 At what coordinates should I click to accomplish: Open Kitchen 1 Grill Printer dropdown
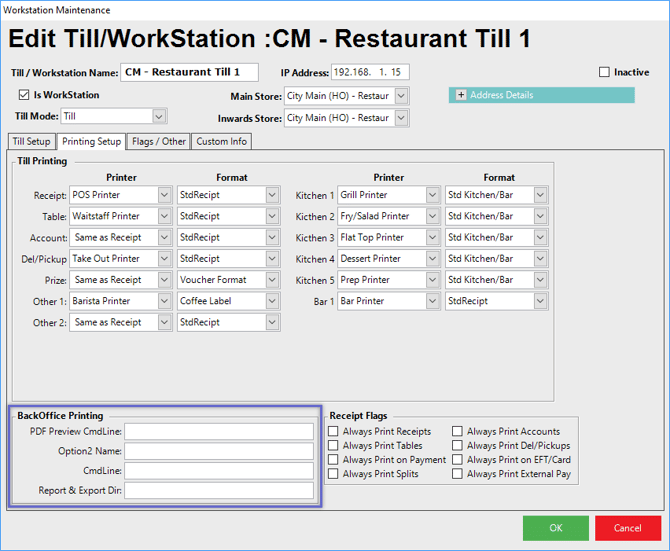click(x=433, y=195)
